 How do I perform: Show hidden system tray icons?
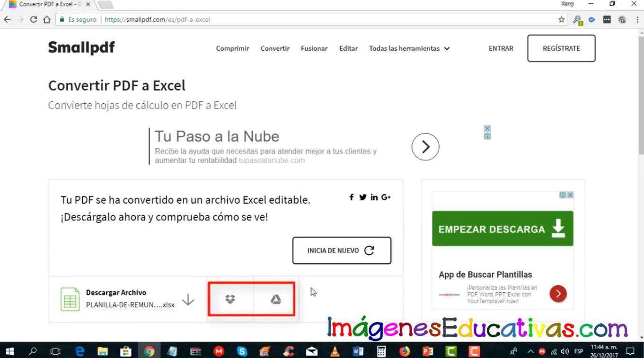click(x=530, y=351)
